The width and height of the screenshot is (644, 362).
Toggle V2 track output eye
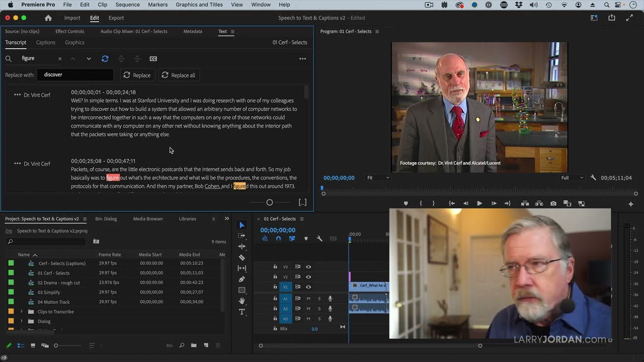308,277
